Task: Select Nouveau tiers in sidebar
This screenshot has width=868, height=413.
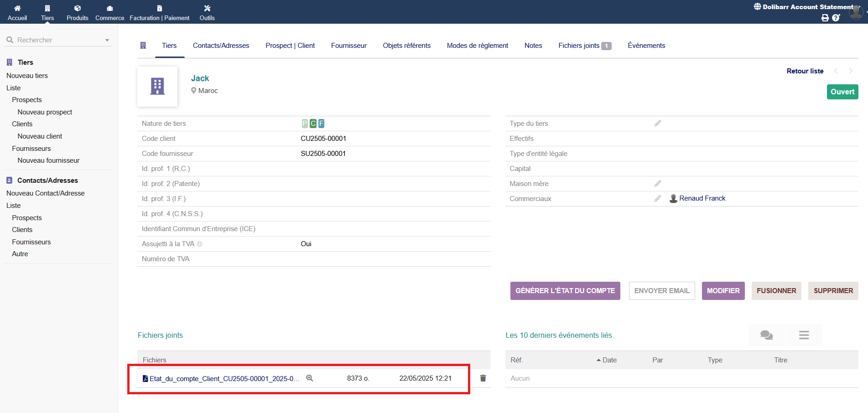Action: pos(27,76)
